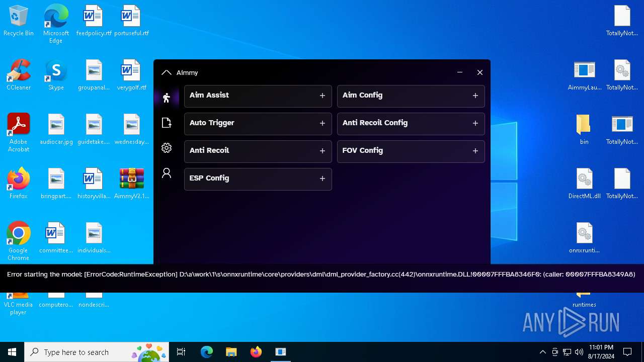Screen dimensions: 644x362
Task: Select the audiocar.jpg desktop file
Action: [x=56, y=130]
